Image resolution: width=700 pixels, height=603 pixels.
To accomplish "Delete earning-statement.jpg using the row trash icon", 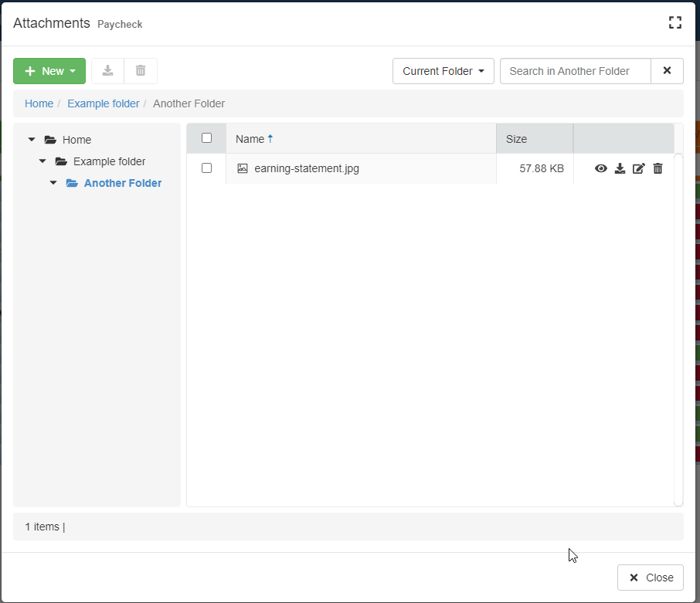I will [658, 168].
